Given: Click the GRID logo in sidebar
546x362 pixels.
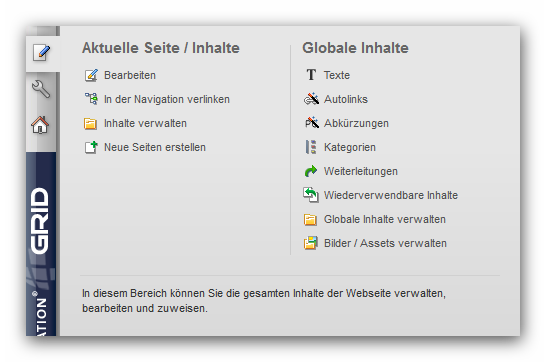Looking at the screenshot, I should pos(40,221).
